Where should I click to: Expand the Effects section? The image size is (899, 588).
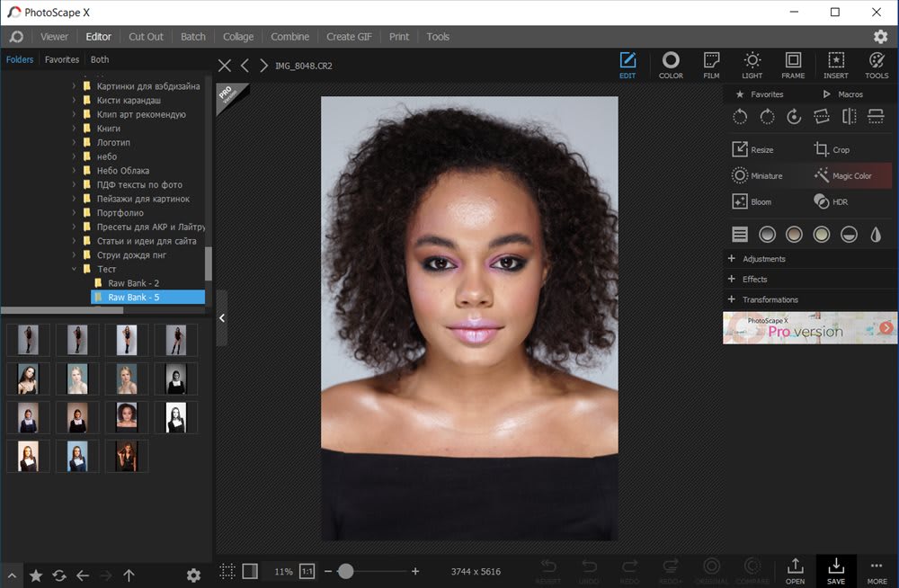(753, 280)
